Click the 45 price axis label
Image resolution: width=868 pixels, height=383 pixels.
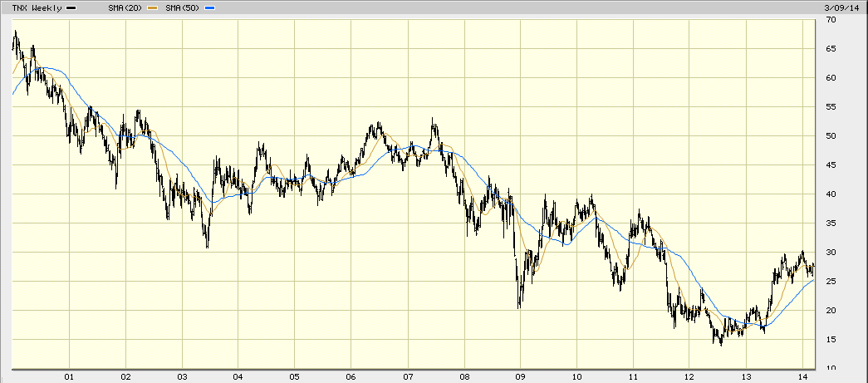point(831,165)
